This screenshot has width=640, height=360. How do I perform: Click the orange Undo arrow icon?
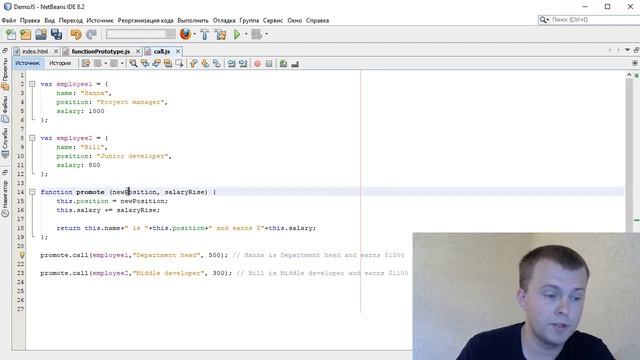coord(76,34)
